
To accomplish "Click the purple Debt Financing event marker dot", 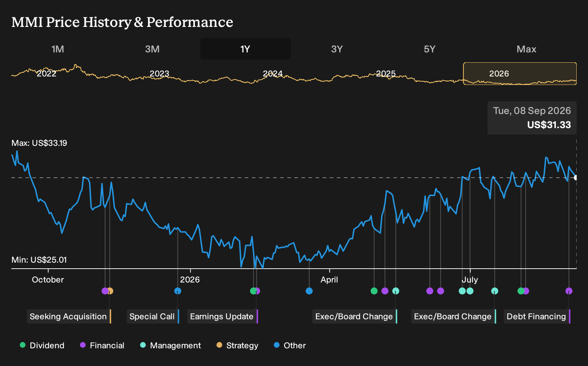I will point(569,291).
